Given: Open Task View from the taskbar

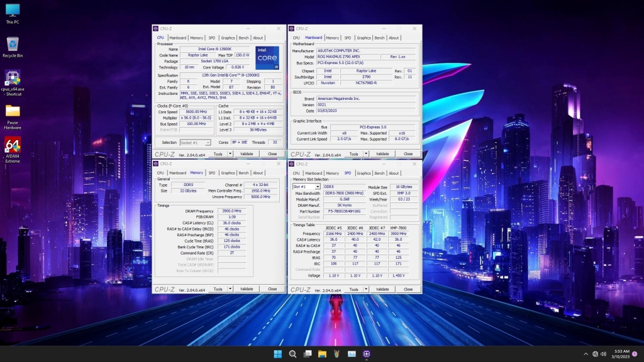Looking at the screenshot, I should pos(308,354).
